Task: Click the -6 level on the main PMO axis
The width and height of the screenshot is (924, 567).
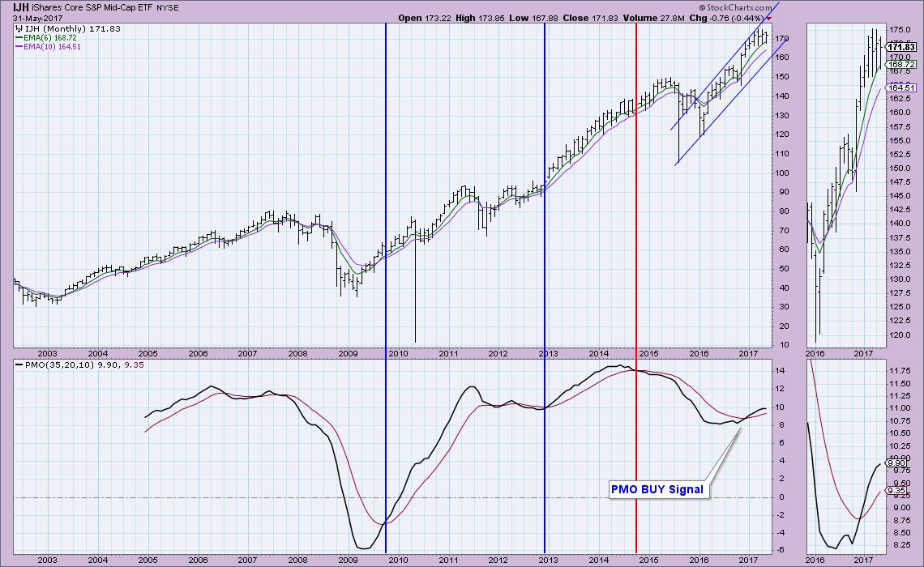Action: (x=780, y=551)
